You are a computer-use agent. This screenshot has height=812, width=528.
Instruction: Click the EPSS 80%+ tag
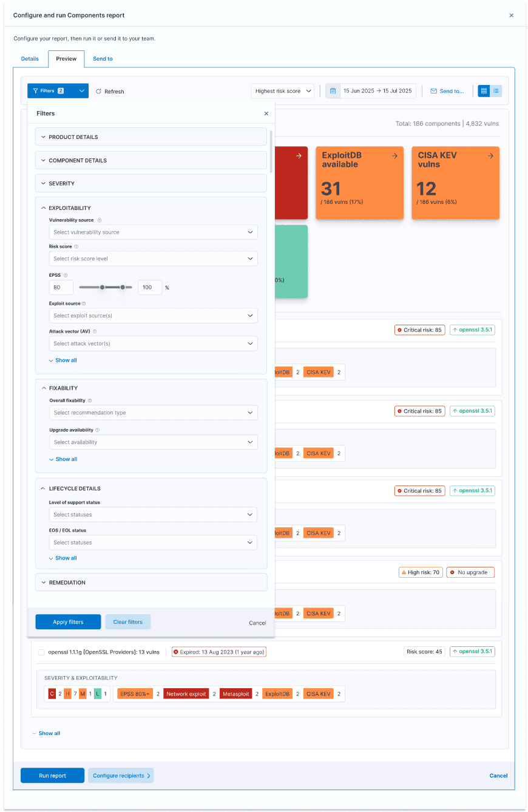click(x=135, y=694)
